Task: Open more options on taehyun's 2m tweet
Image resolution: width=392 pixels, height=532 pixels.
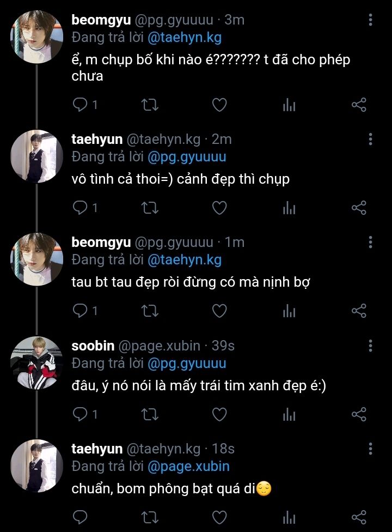Action: [370, 140]
